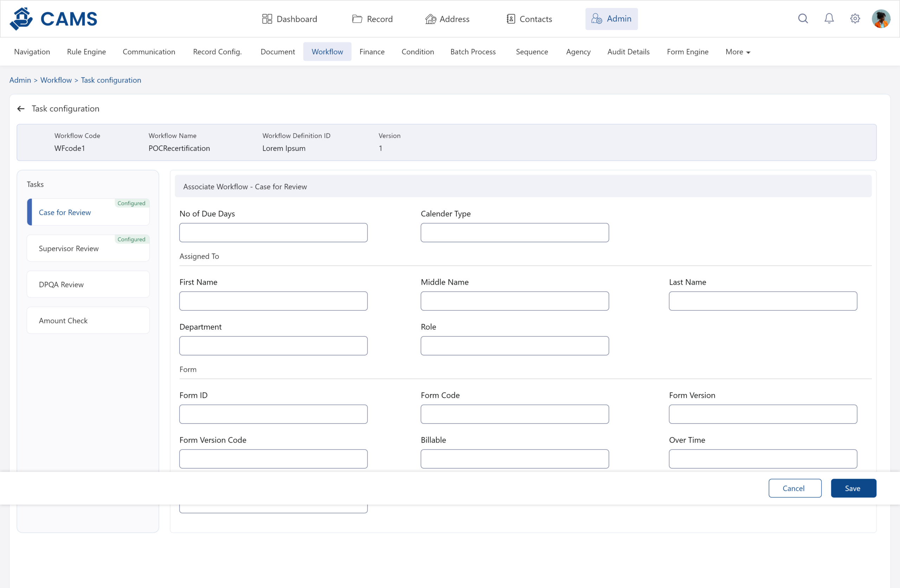Go back using the arrow icon
Screen dimensions: 900x588
(x=21, y=109)
